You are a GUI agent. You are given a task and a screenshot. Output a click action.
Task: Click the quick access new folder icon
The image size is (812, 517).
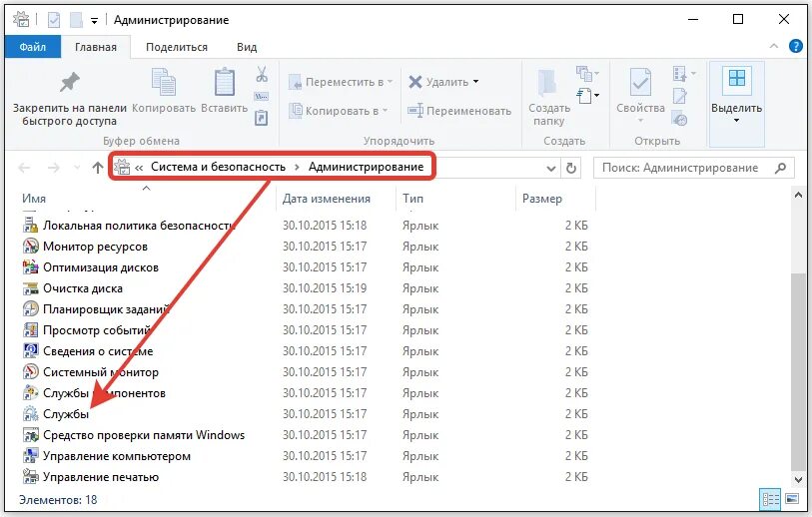[76, 20]
